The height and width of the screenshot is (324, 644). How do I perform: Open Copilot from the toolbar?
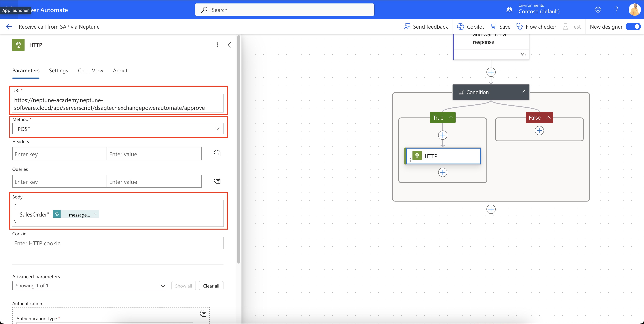pos(471,26)
